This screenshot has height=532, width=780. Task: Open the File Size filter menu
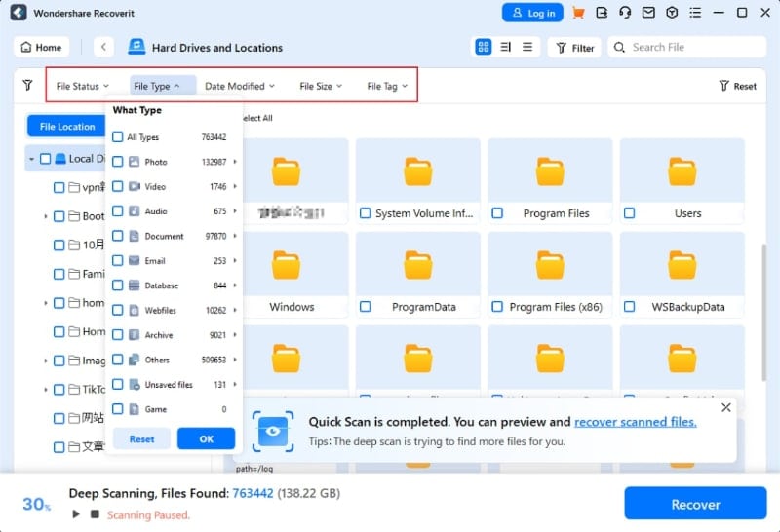coord(321,86)
